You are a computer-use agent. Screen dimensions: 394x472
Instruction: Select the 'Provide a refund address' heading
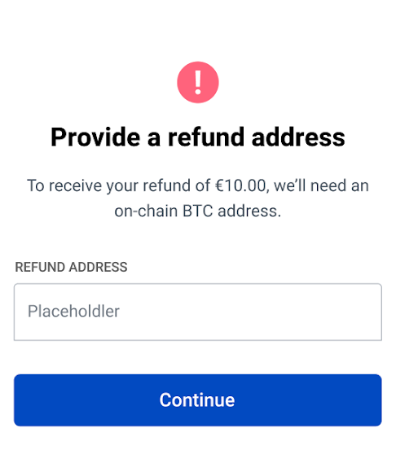point(198,137)
